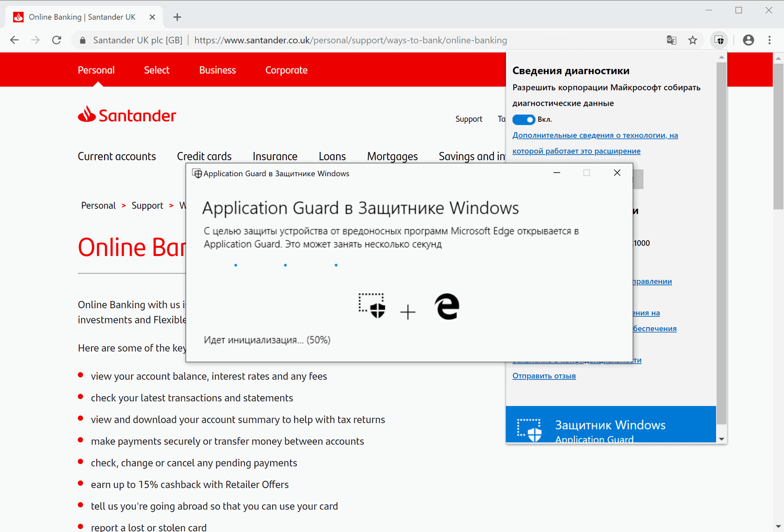Image resolution: width=784 pixels, height=532 pixels.
Task: Click the Santander logo
Action: tap(127, 114)
